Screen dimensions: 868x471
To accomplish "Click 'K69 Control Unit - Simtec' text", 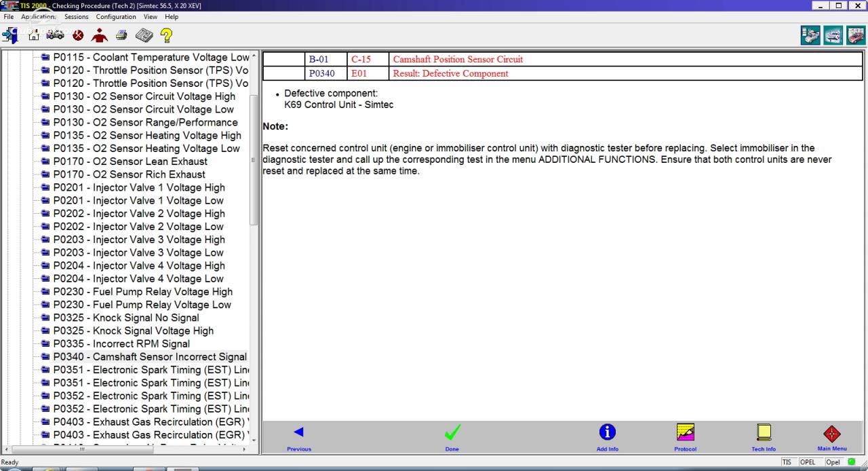I will (338, 105).
